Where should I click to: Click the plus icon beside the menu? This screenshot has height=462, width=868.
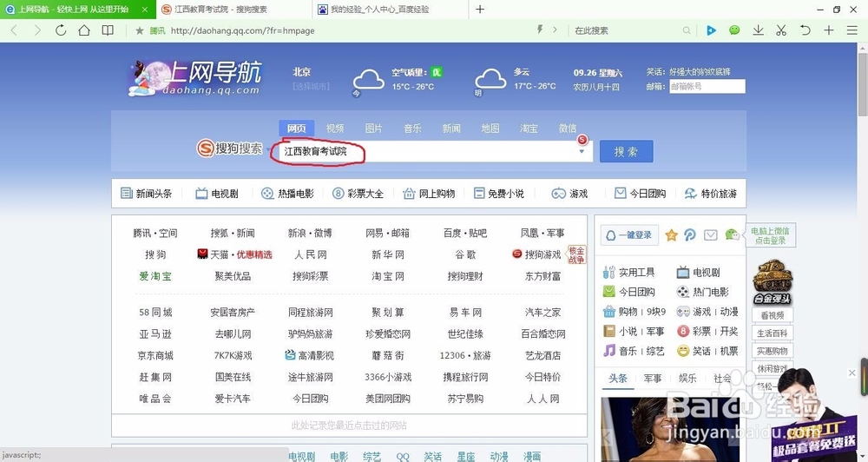point(829,30)
